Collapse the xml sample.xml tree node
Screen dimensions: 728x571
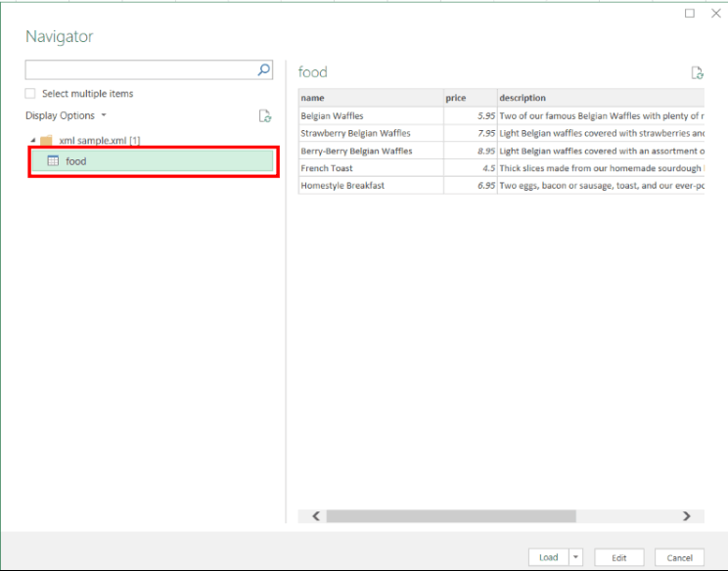pyautogui.click(x=32, y=141)
